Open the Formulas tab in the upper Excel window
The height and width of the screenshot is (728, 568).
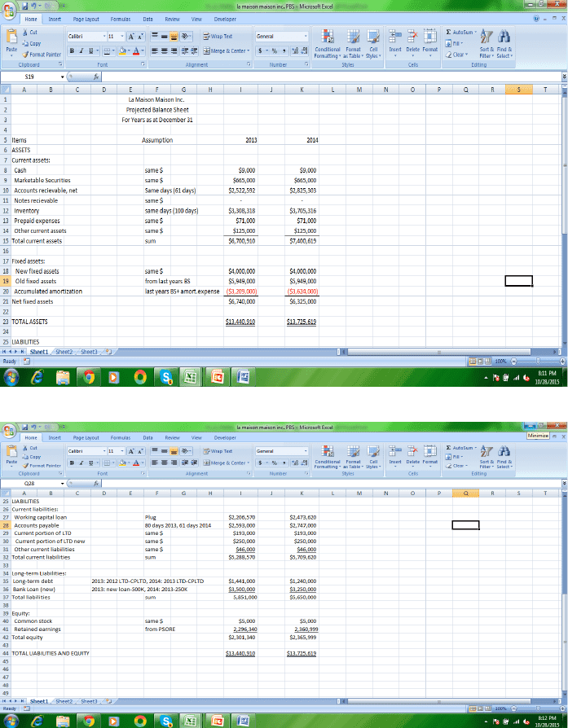tap(121, 19)
